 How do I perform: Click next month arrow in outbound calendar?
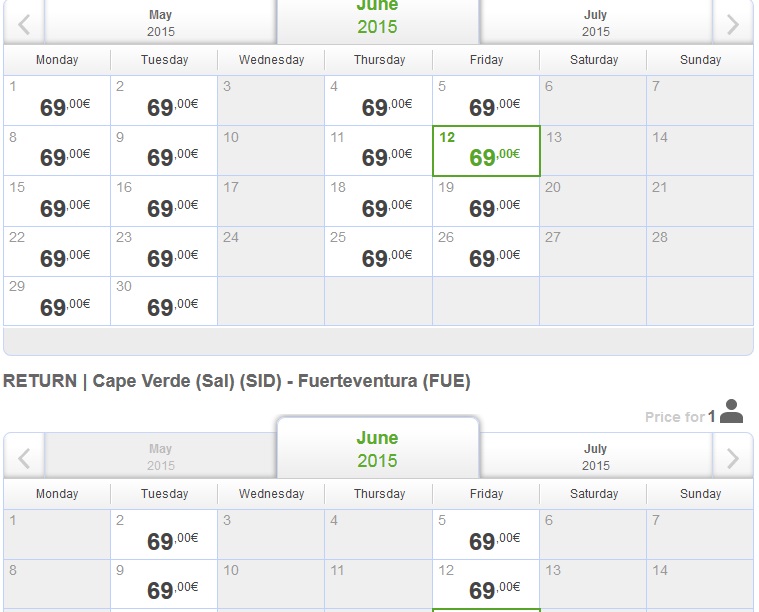point(733,24)
